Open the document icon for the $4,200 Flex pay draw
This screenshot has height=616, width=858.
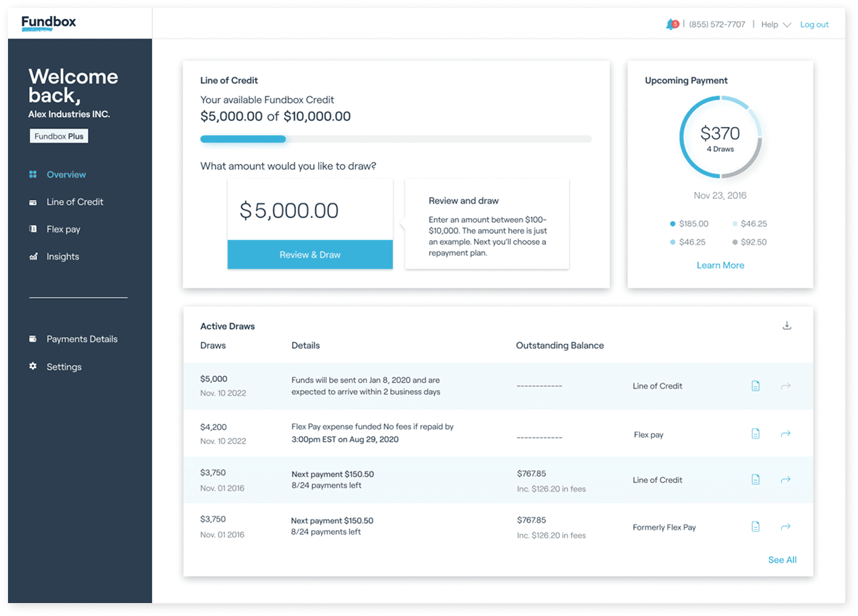pyautogui.click(x=756, y=434)
